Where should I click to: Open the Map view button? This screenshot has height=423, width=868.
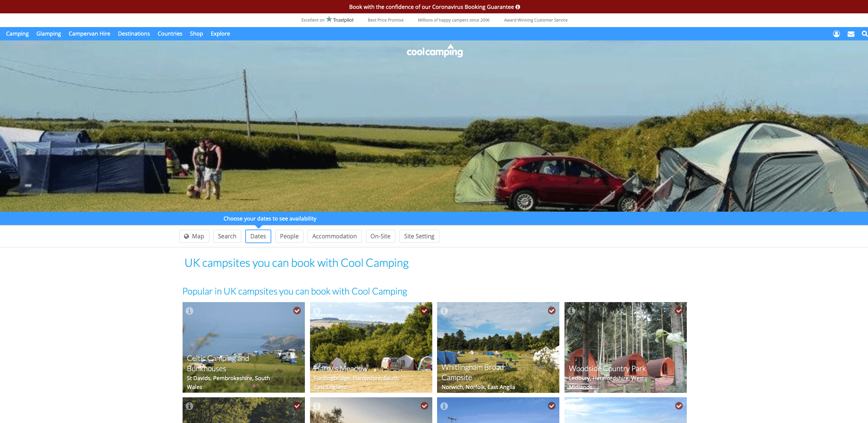[194, 236]
